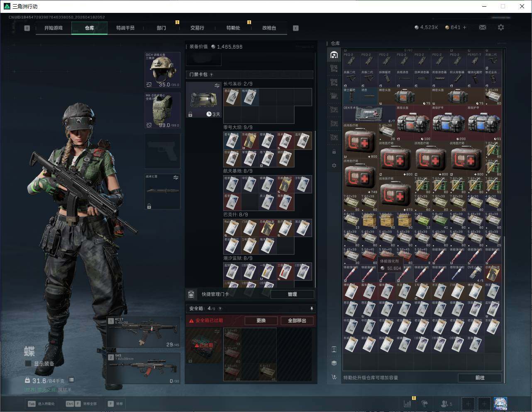Click the expired safe box thumbnail
The image size is (532, 412).
coord(204,345)
